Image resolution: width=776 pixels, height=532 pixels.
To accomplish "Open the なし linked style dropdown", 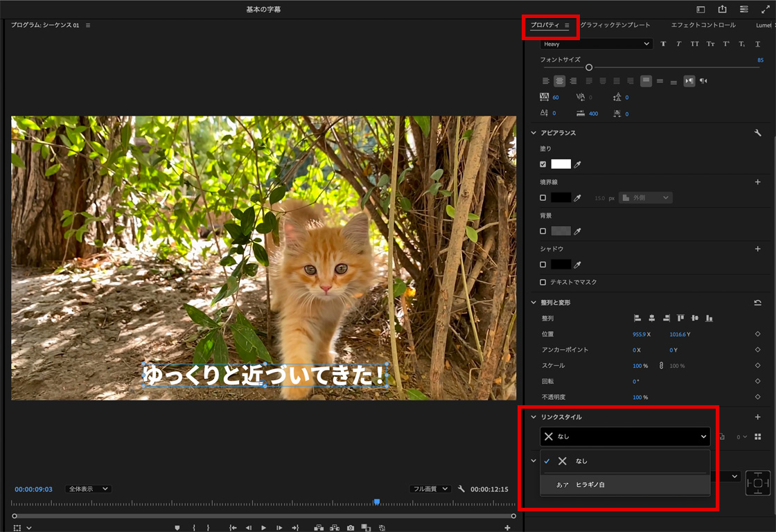I will click(625, 436).
